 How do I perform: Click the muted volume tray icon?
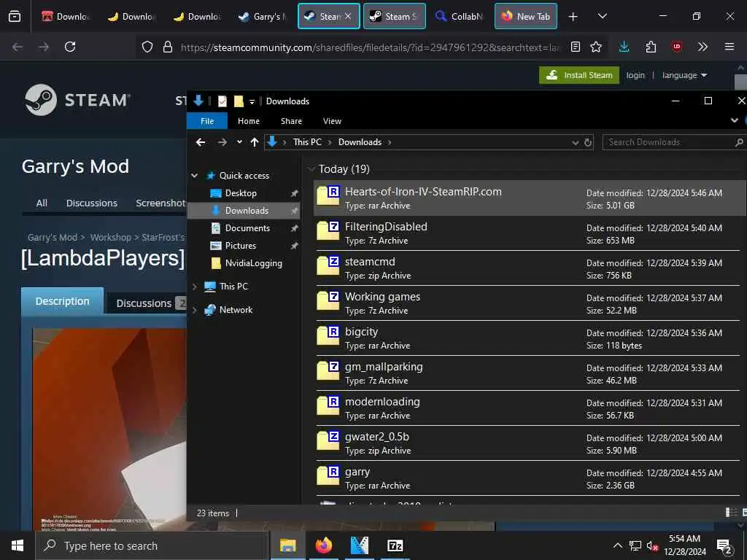pos(651,545)
